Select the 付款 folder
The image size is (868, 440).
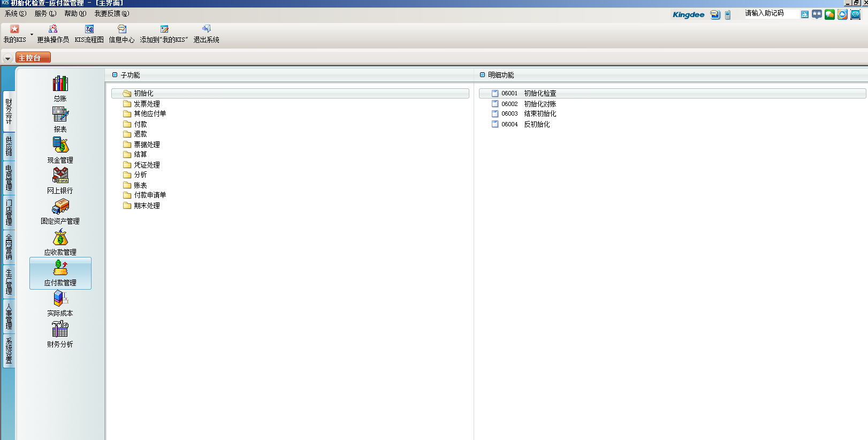(135, 124)
